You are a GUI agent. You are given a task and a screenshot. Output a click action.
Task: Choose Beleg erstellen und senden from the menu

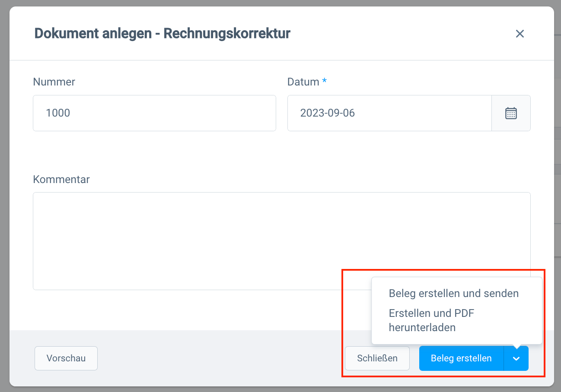(x=453, y=293)
